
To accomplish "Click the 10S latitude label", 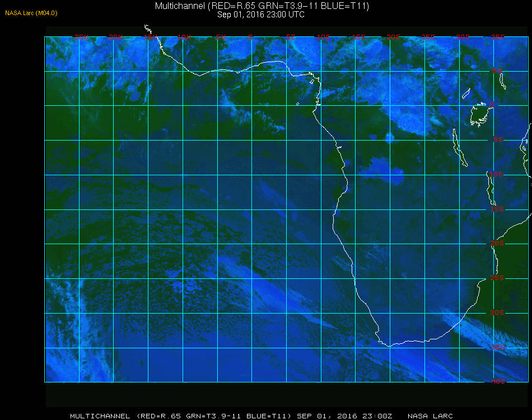I will [496, 174].
